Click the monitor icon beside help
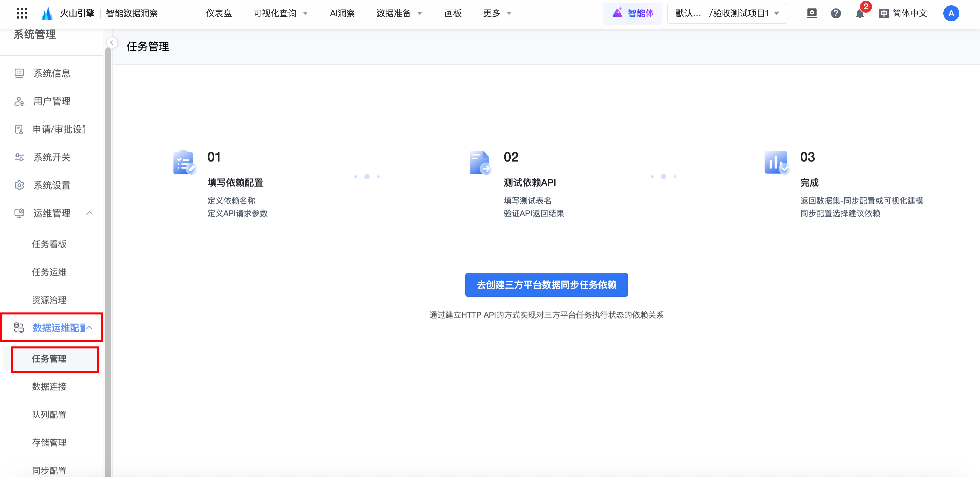 tap(811, 13)
